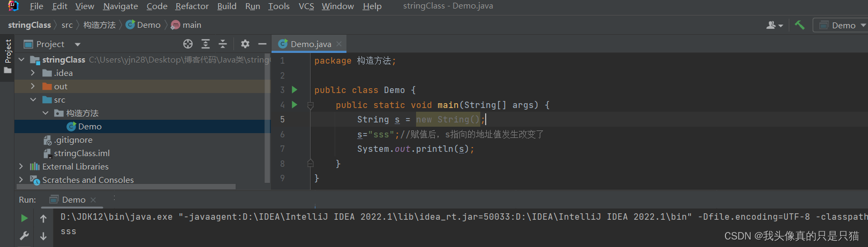Click 构造方法 breadcrumb in navigation bar
Screen dimensions: 868x247
pos(100,25)
